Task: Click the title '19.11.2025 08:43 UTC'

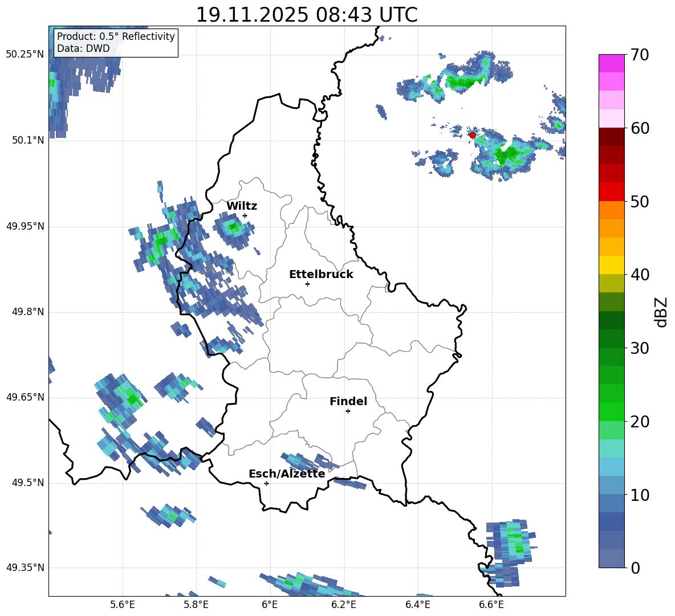Action: (307, 15)
